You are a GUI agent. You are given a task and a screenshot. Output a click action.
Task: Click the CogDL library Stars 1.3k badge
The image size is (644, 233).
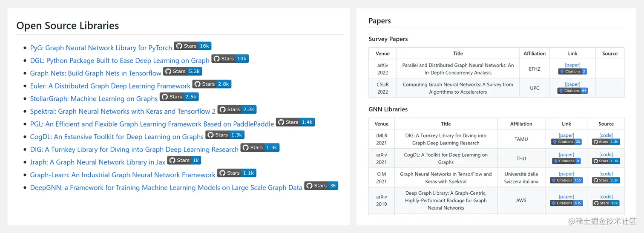(x=225, y=135)
